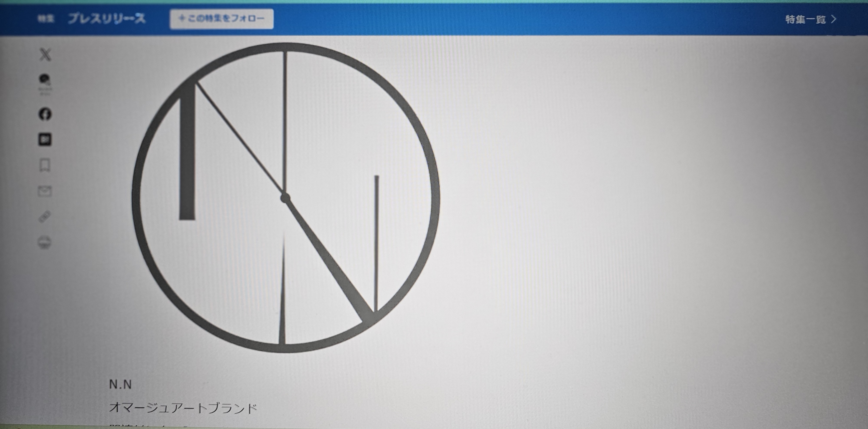Screen dimensions: 868x429
Task: Click the chevron arrow beside 特集一覧
Action: [x=834, y=19]
